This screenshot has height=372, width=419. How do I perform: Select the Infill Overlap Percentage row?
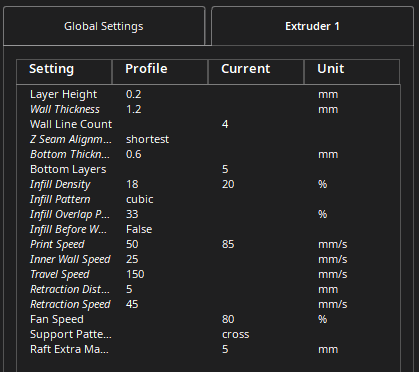(x=208, y=214)
